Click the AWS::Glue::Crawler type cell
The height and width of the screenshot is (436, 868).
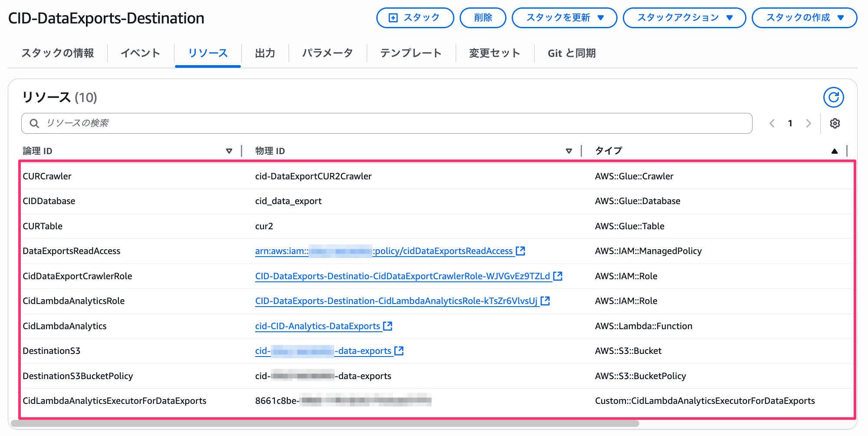634,176
